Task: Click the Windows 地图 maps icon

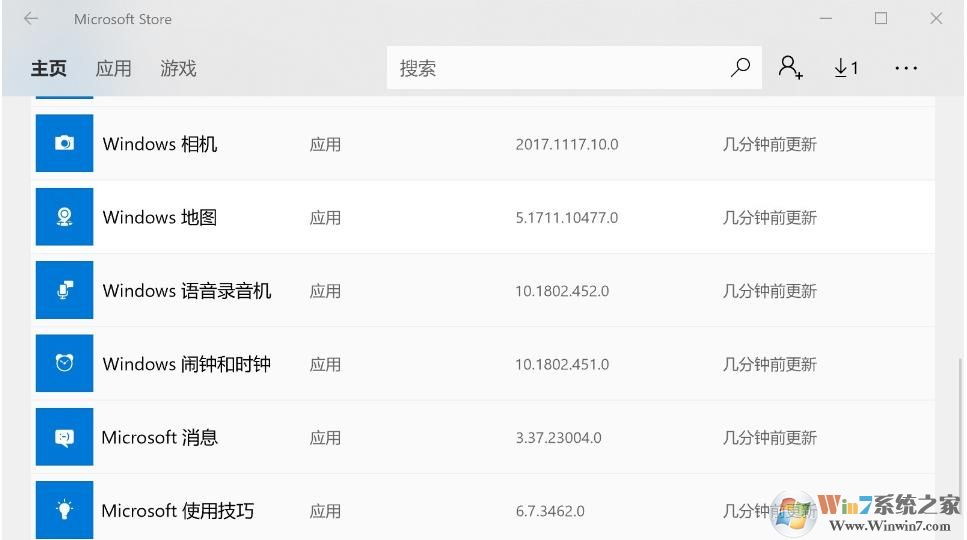Action: (64, 216)
